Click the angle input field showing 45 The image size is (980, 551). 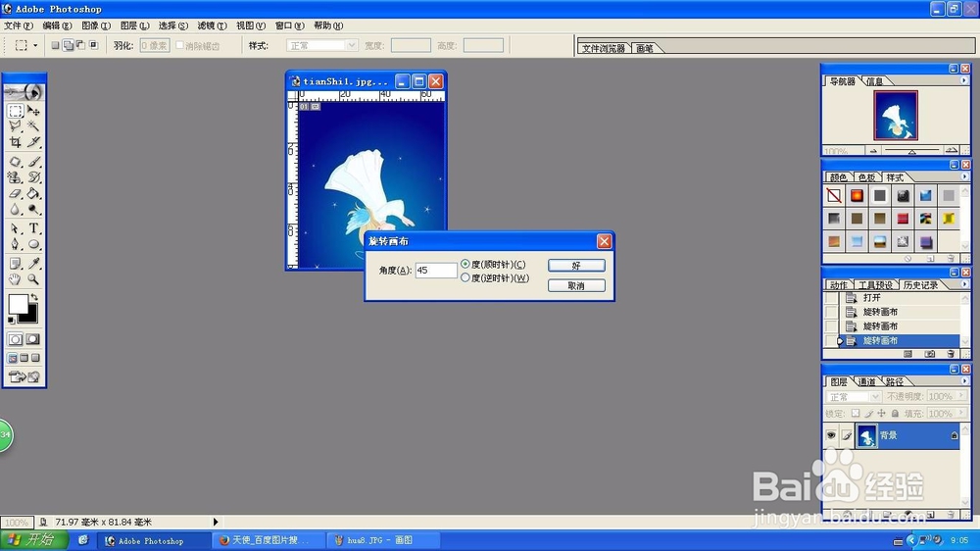[x=436, y=271]
